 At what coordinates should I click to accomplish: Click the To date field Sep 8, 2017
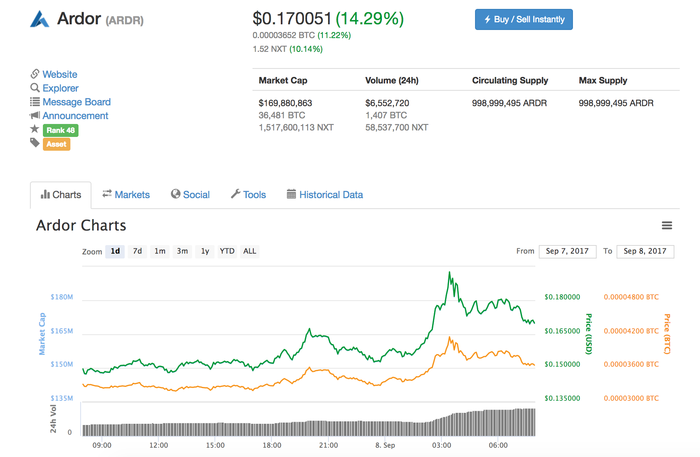[x=645, y=251]
